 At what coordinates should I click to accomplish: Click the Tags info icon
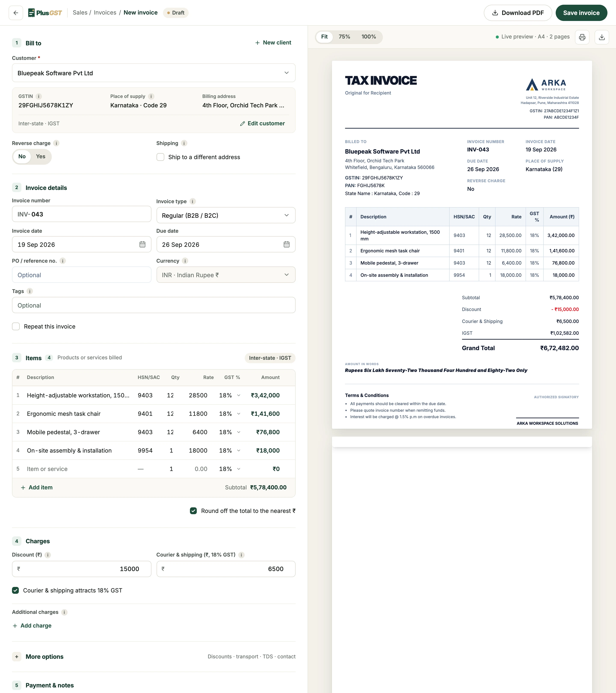(x=30, y=291)
